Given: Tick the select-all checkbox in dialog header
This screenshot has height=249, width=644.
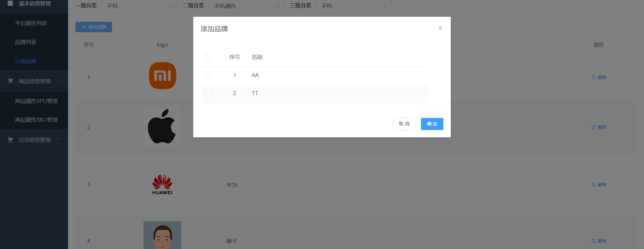Looking at the screenshot, I should (x=207, y=57).
